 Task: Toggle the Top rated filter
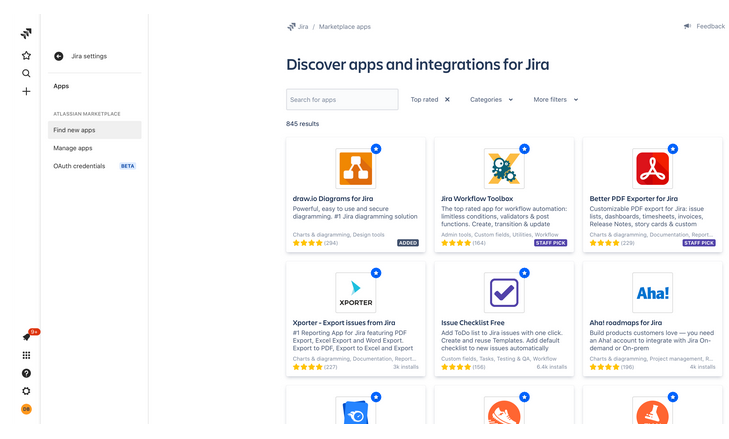click(424, 100)
